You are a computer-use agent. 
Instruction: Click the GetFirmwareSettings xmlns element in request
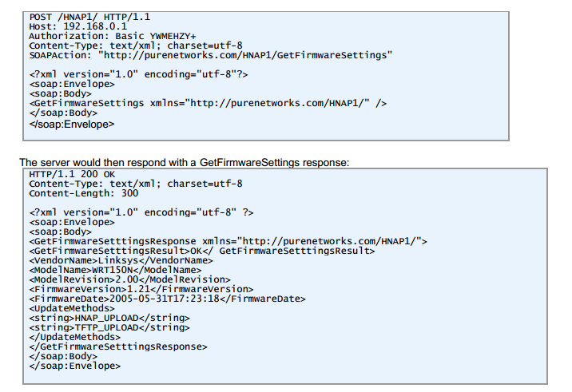pyautogui.click(x=208, y=103)
